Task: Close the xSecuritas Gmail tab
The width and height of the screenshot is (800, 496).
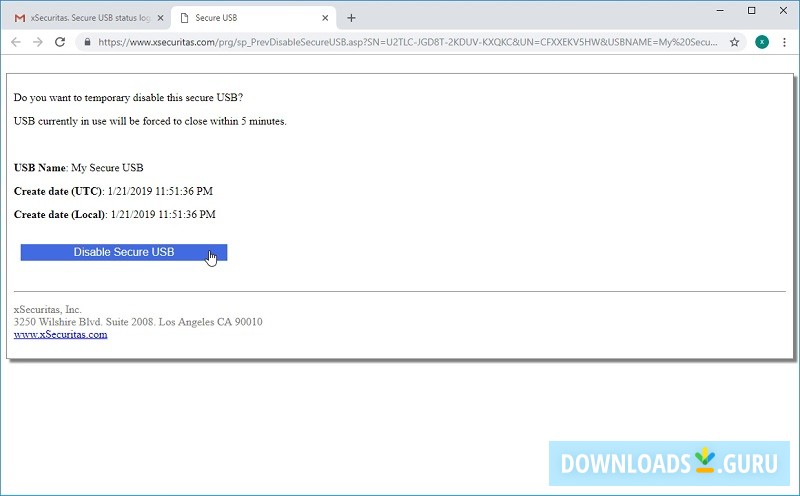Action: point(160,18)
